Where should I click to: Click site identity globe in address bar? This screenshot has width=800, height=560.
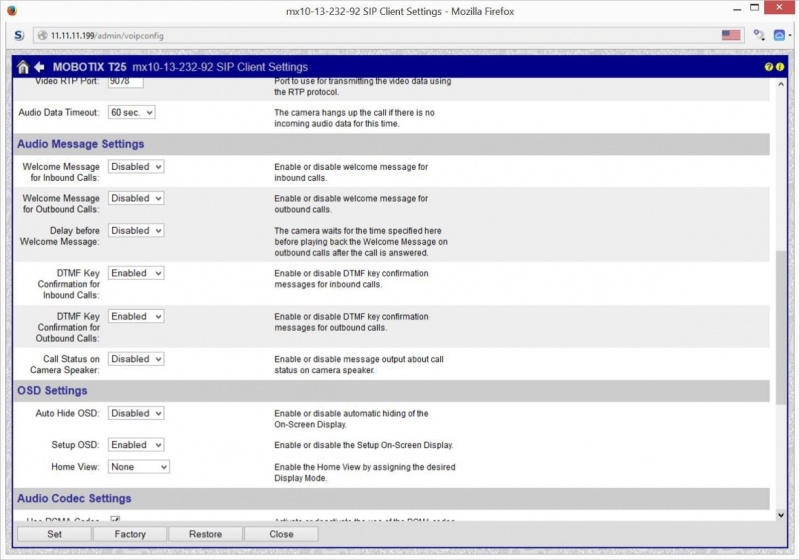coord(43,35)
